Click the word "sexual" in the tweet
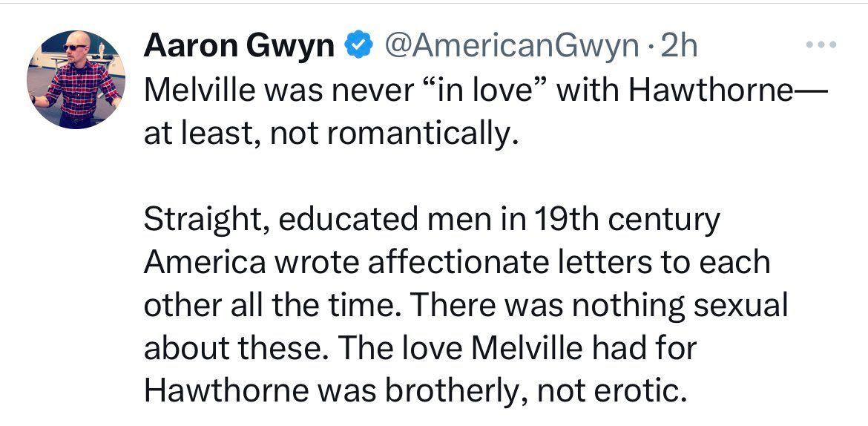This screenshot has width=868, height=426. tap(737, 304)
